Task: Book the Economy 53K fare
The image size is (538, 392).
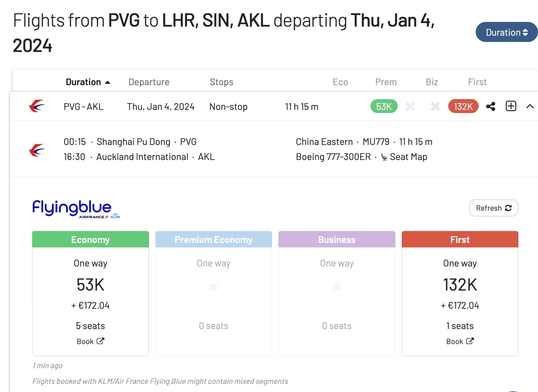Action: coord(91,341)
